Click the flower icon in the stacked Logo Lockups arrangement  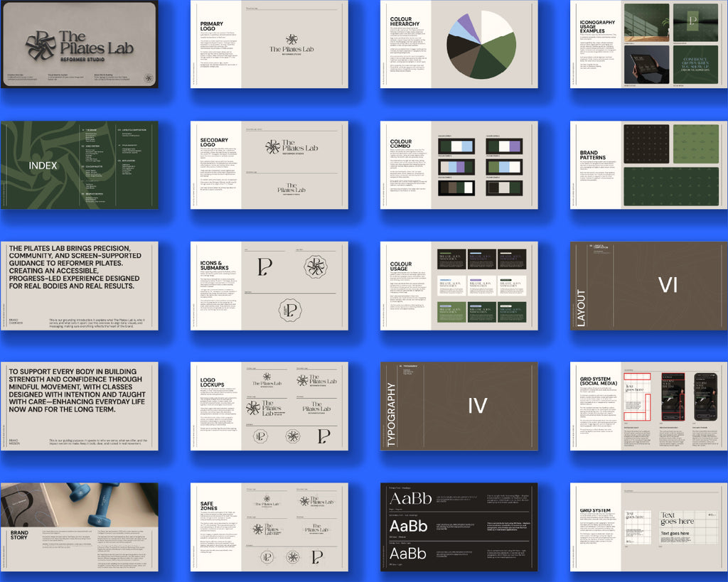[x=267, y=376]
